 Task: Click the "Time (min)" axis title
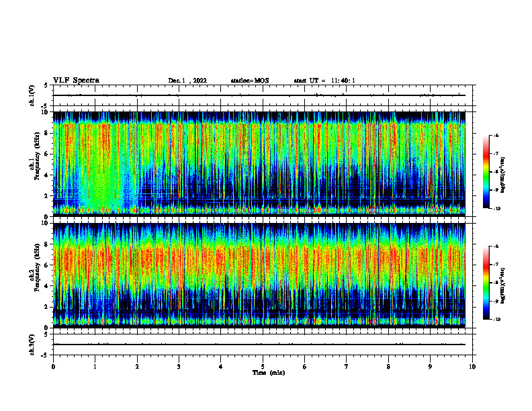(269, 373)
